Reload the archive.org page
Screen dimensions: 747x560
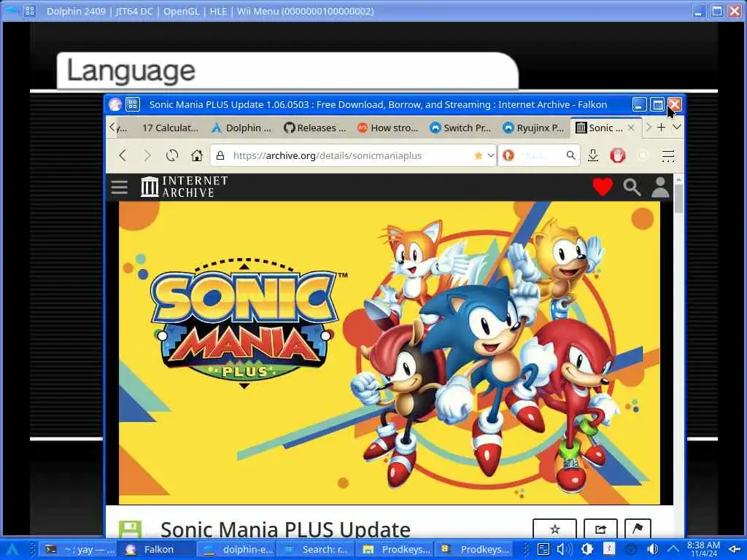pyautogui.click(x=172, y=155)
